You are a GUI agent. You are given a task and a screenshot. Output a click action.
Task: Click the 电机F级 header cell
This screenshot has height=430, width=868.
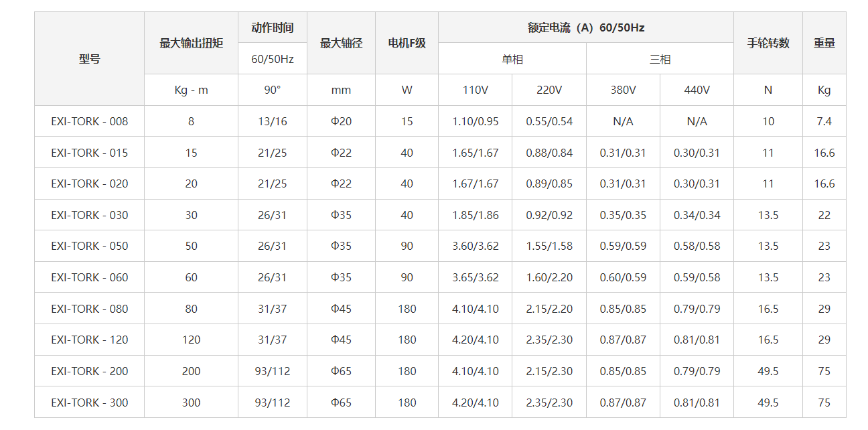(407, 44)
